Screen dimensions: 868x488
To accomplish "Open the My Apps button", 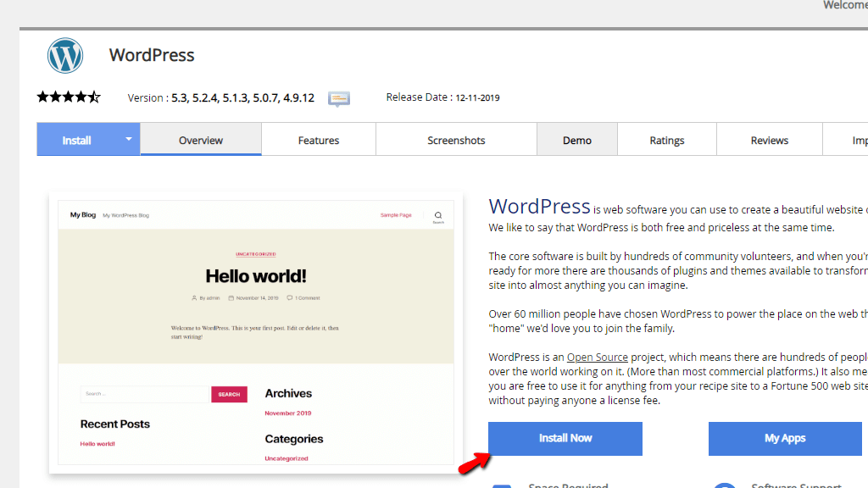I will [785, 439].
